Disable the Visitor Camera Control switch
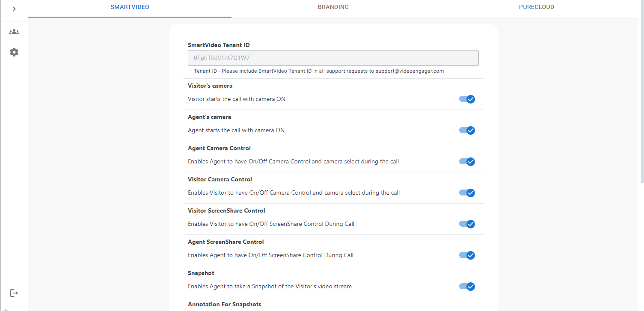 pyautogui.click(x=467, y=193)
